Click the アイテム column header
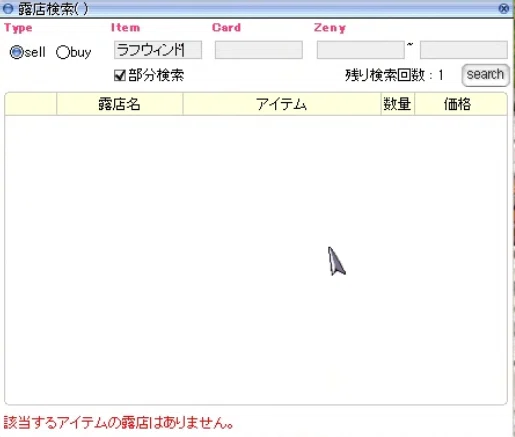This screenshot has height=437, width=515. coord(282,104)
